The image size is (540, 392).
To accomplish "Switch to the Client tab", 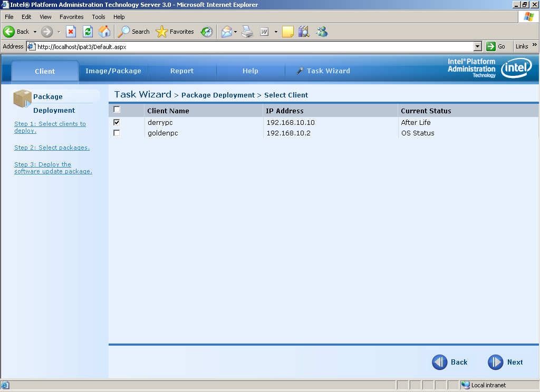I will (x=45, y=71).
